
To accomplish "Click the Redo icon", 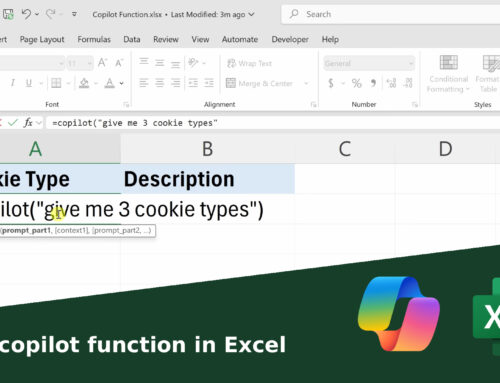I will [x=51, y=14].
